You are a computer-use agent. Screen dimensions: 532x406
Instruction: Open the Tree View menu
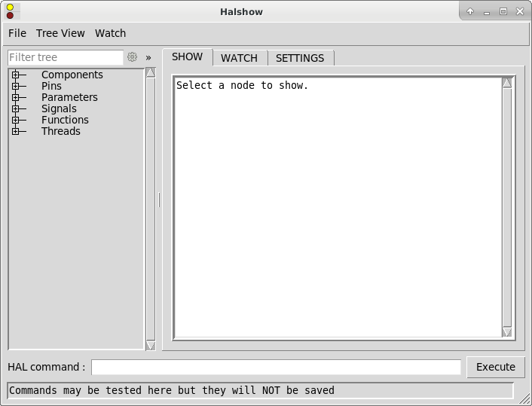[60, 33]
